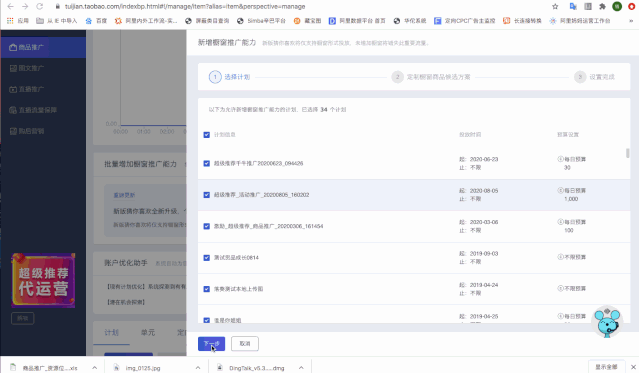The height and width of the screenshot is (373, 639).
Task: Bookmark this page using the star icon
Action: pyautogui.click(x=555, y=7)
